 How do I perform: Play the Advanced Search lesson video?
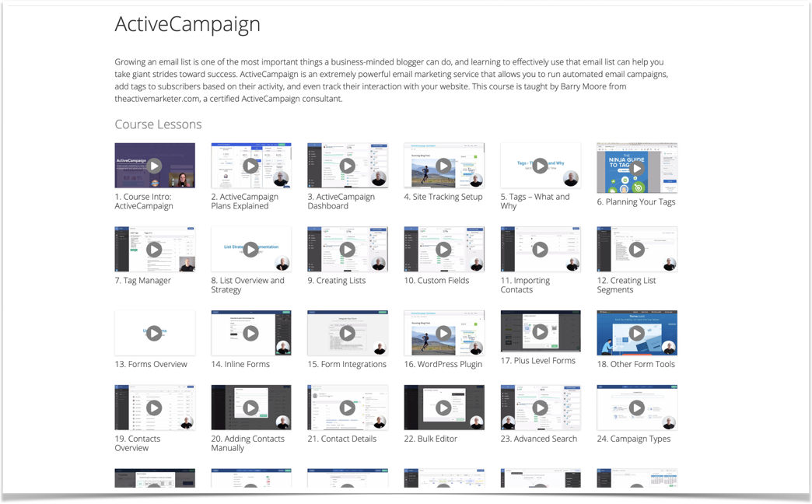point(540,408)
